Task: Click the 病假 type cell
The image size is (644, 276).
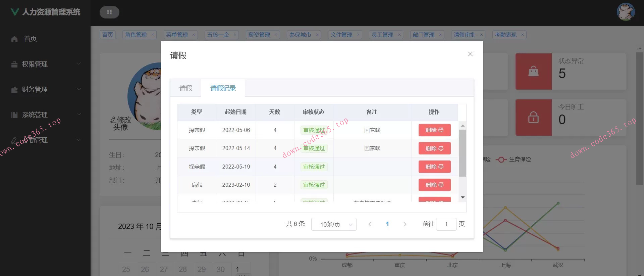Action: pos(197,185)
